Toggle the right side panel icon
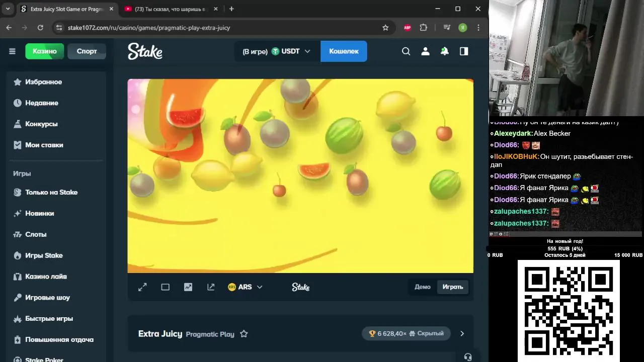Screen dimensions: 644x362 pos(464,51)
